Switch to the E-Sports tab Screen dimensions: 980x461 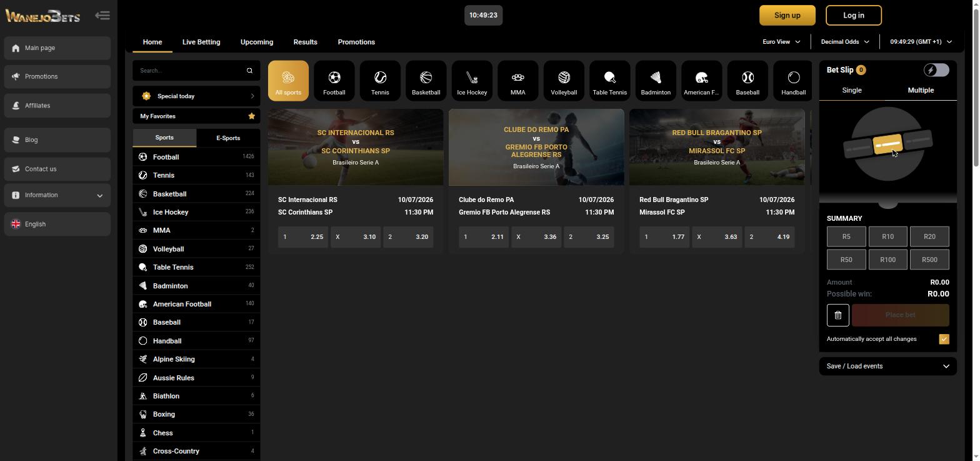[x=228, y=138]
